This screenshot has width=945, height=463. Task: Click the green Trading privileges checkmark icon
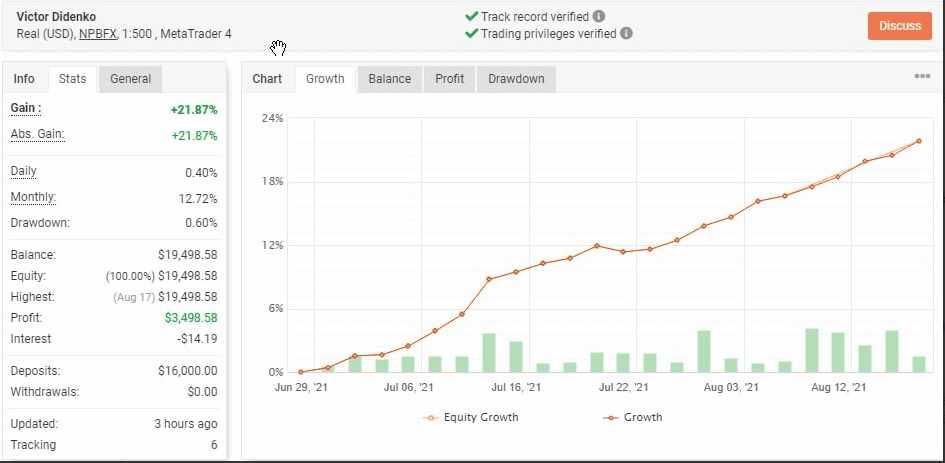(x=471, y=33)
